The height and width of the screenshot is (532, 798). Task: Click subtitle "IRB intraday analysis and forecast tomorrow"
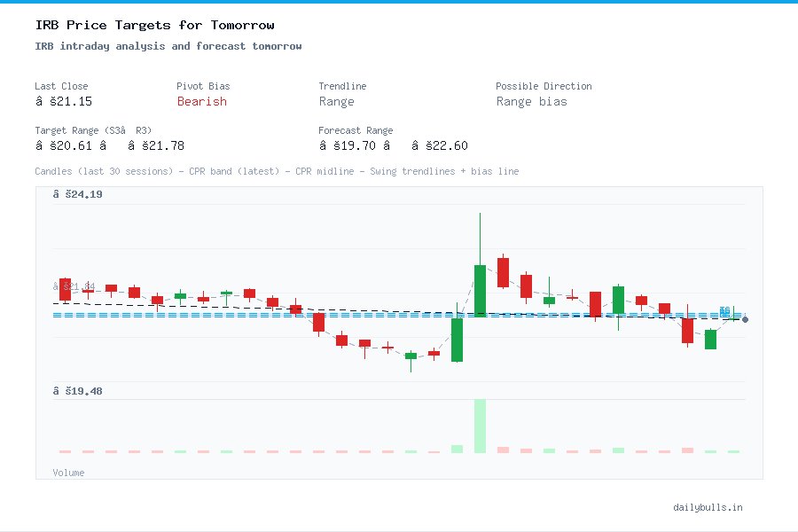point(168,46)
